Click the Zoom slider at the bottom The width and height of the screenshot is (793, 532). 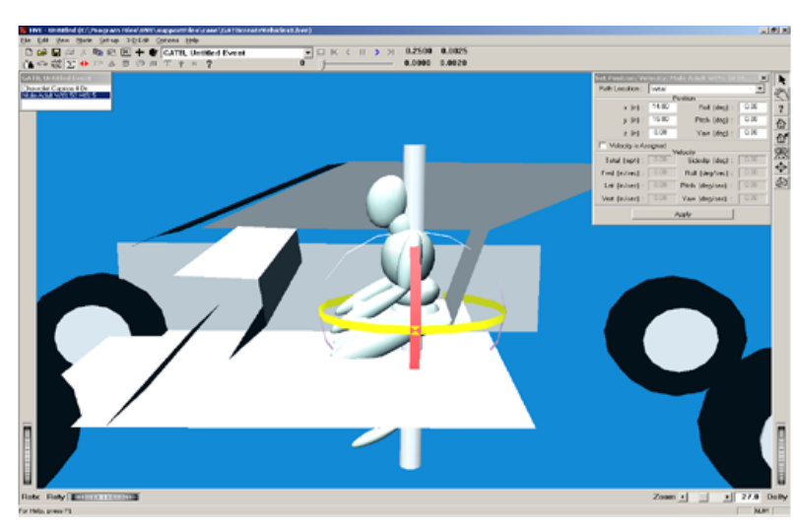(705, 498)
